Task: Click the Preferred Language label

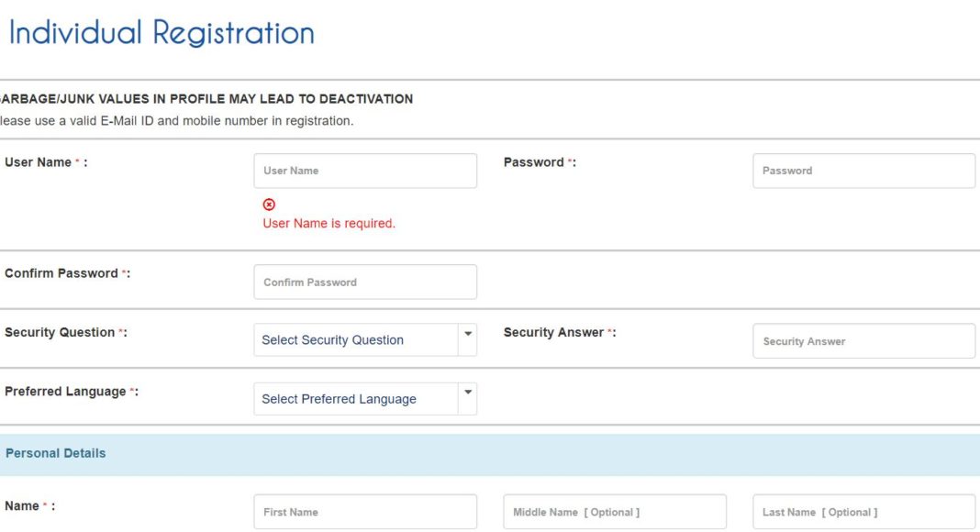Action: pos(65,392)
